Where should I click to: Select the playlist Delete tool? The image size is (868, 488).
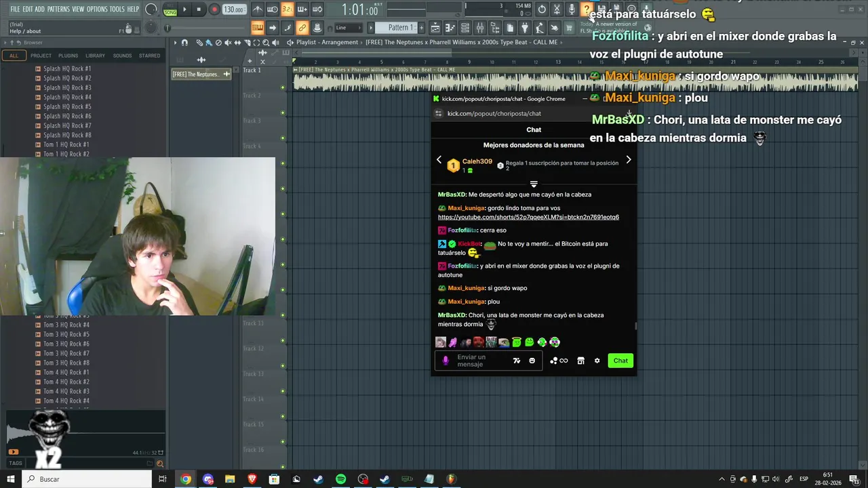(x=218, y=42)
